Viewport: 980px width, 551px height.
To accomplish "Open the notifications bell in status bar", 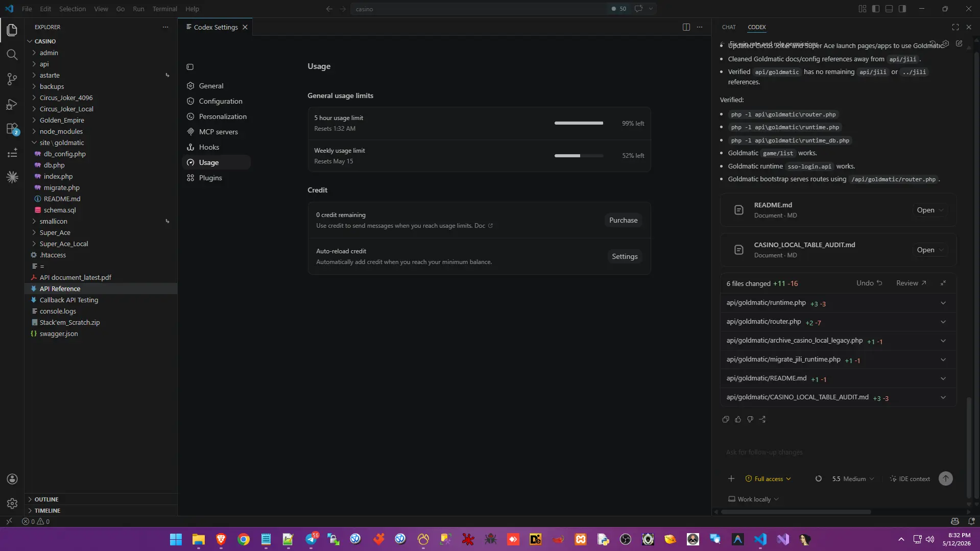I will pyautogui.click(x=971, y=521).
